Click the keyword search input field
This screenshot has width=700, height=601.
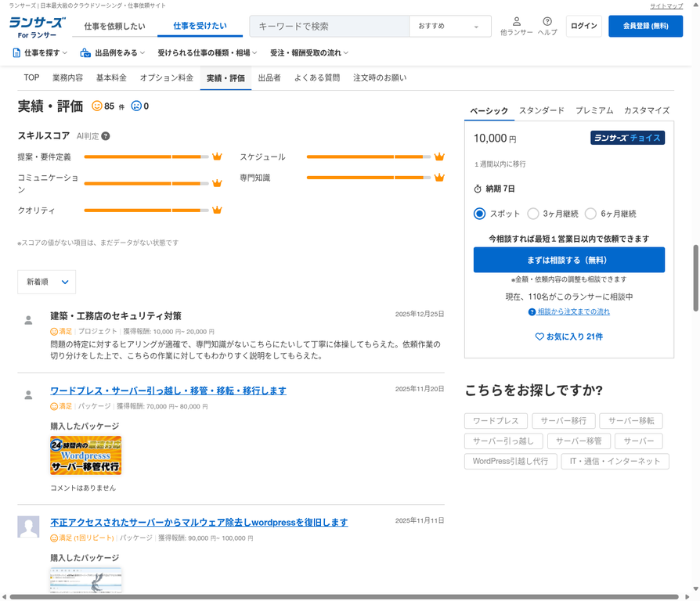(328, 26)
